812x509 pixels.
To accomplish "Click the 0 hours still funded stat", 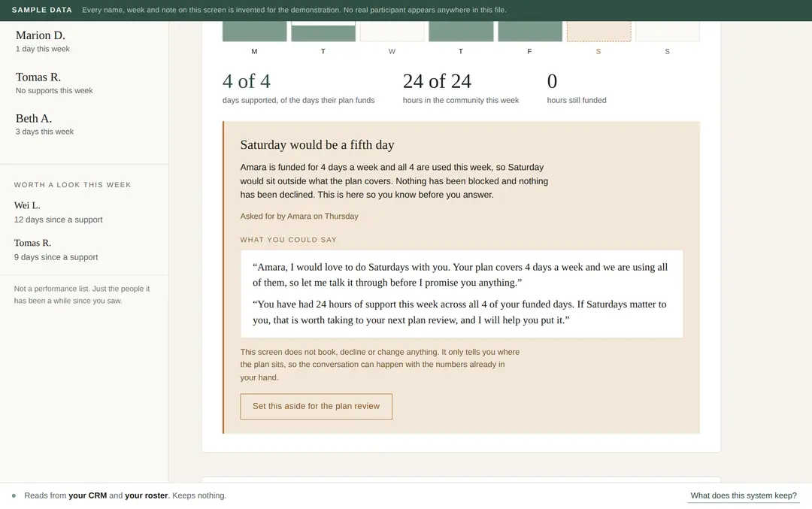I will pos(577,88).
